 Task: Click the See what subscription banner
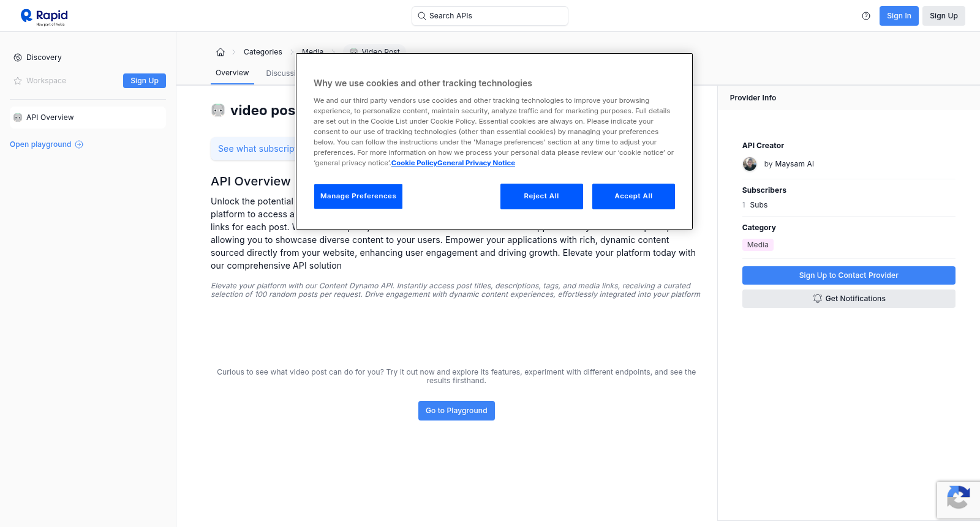(x=254, y=149)
